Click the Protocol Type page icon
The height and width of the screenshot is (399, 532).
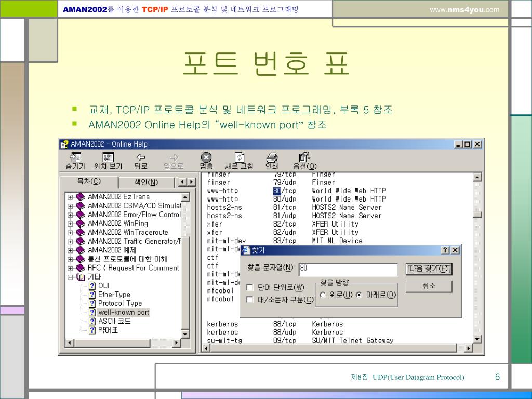pos(92,303)
